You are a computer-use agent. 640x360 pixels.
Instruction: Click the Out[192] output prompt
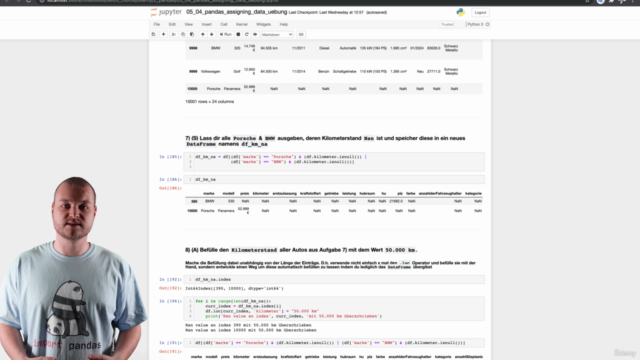(170, 288)
